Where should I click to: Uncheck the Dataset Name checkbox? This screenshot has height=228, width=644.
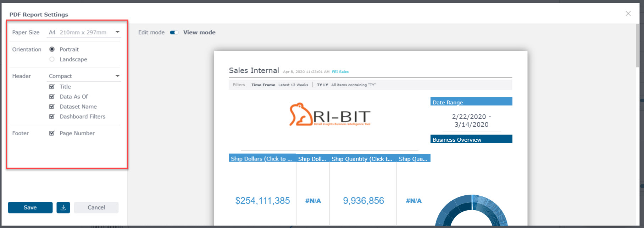coord(52,107)
